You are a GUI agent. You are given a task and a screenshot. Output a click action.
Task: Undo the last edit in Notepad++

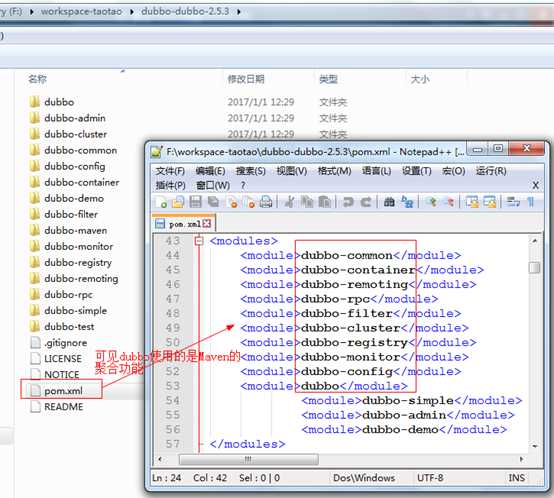click(x=348, y=202)
